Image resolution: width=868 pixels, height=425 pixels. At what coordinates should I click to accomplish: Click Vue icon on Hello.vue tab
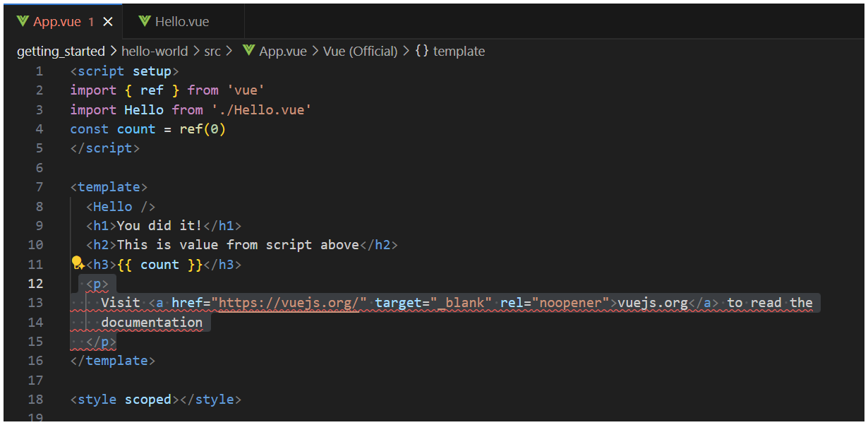coord(145,21)
